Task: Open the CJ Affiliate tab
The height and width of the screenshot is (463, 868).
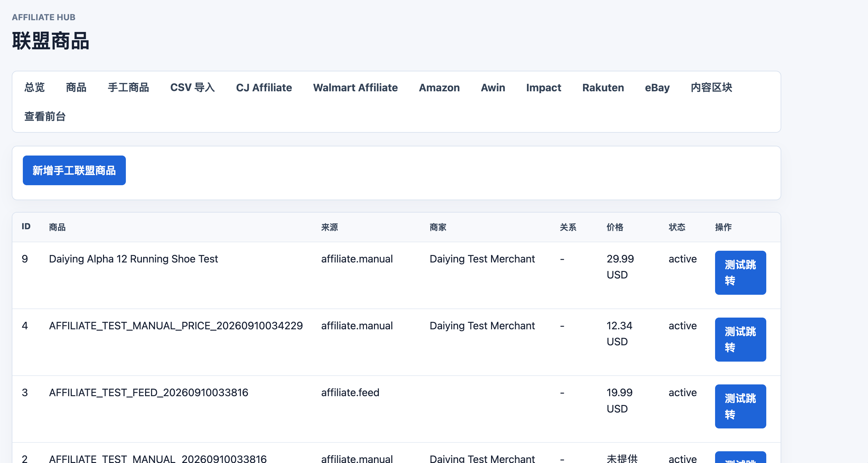Action: pyautogui.click(x=264, y=87)
